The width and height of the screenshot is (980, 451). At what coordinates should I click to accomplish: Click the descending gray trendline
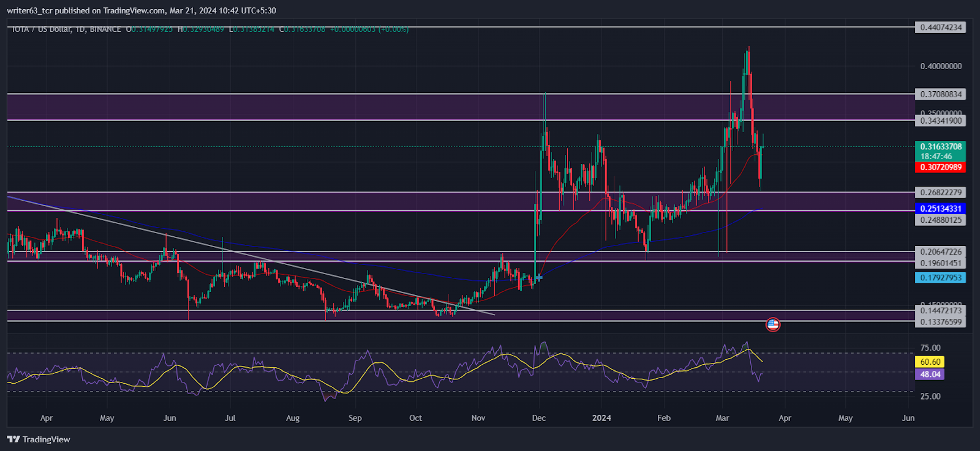(251, 255)
